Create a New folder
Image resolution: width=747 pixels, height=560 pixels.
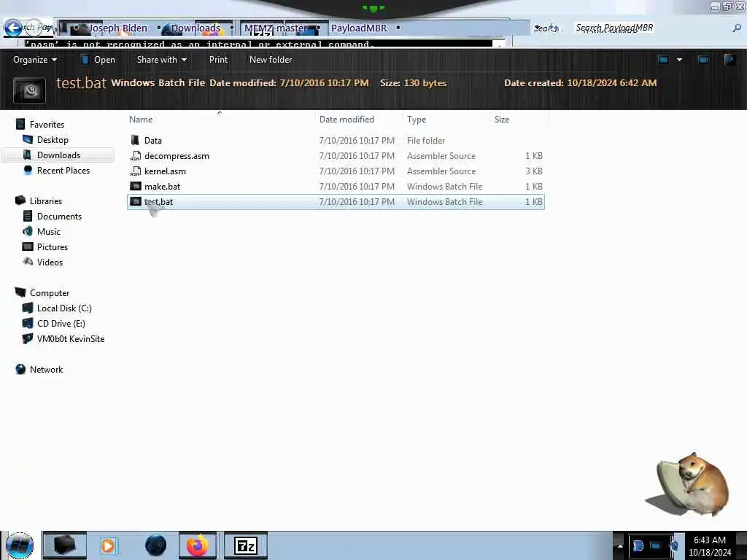tap(271, 60)
